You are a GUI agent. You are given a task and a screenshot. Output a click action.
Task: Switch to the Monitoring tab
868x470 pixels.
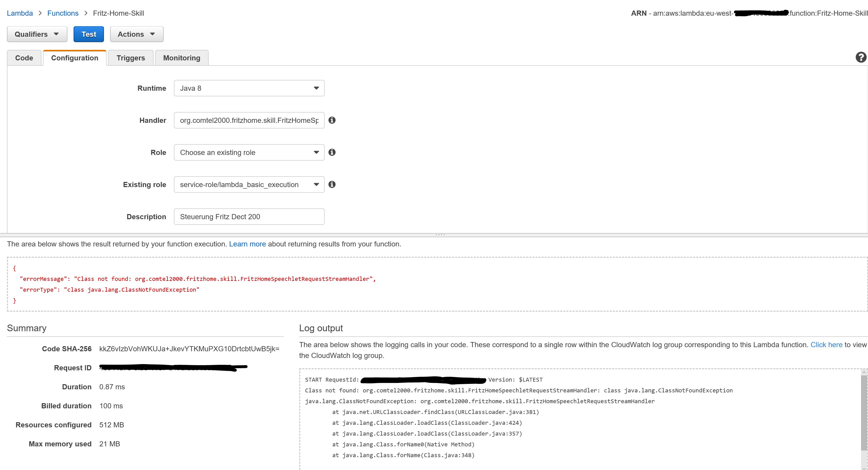tap(181, 58)
